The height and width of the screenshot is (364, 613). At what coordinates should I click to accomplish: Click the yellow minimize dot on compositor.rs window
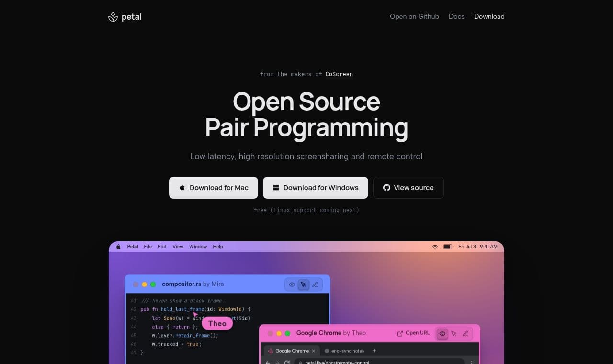tap(144, 284)
